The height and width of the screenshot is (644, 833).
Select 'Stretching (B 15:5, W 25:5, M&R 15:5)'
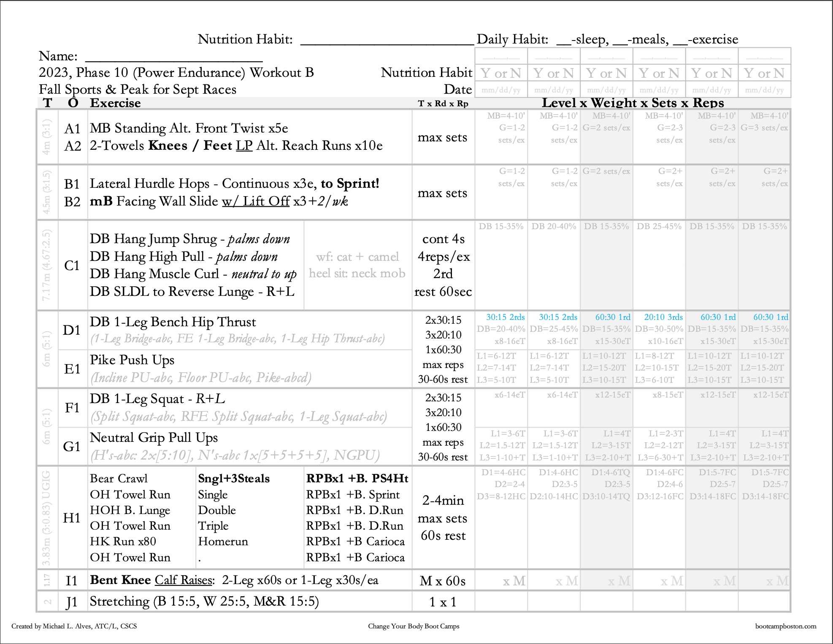[x=204, y=601]
